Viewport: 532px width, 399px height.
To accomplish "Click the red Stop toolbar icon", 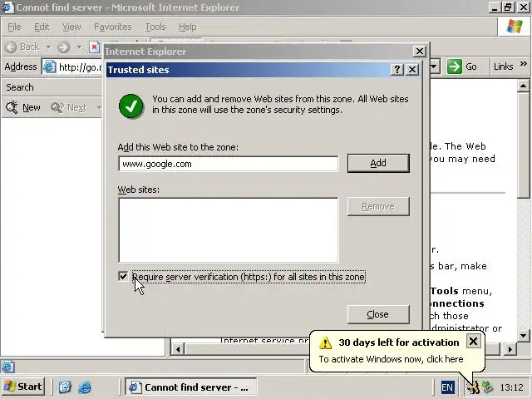I will [x=94, y=47].
